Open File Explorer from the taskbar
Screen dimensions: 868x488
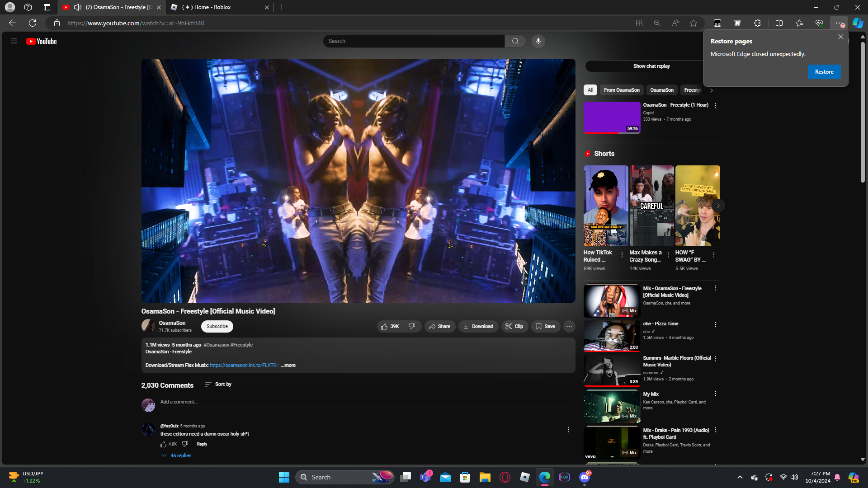tap(485, 477)
